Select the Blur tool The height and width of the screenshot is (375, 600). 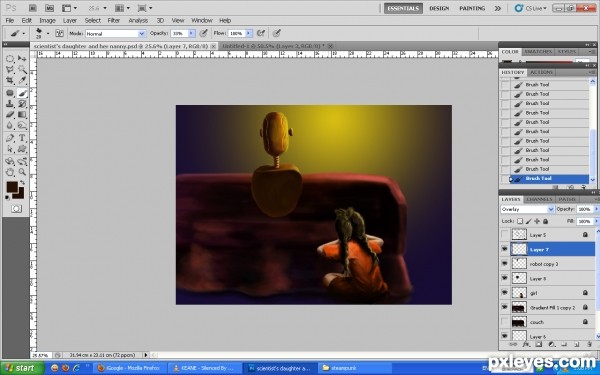10,126
